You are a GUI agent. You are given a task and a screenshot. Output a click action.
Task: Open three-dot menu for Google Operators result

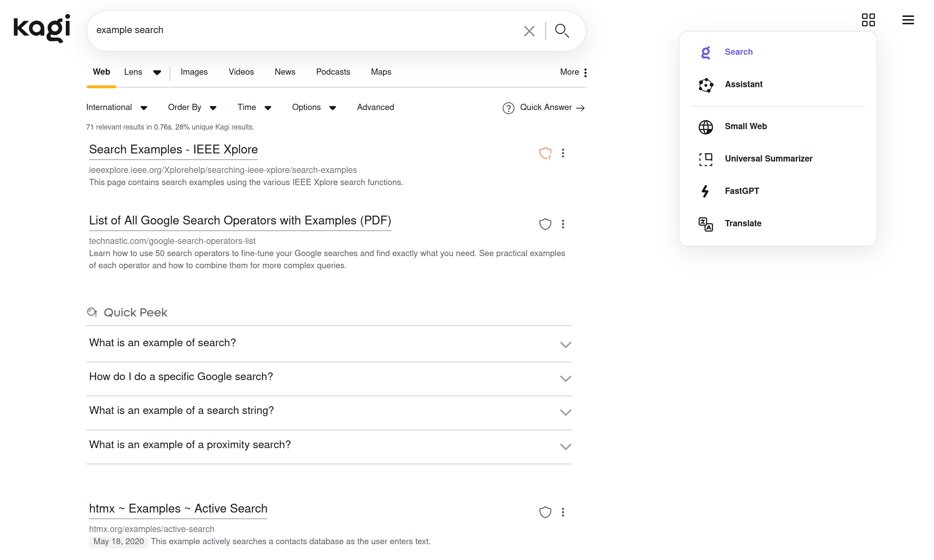(x=563, y=224)
